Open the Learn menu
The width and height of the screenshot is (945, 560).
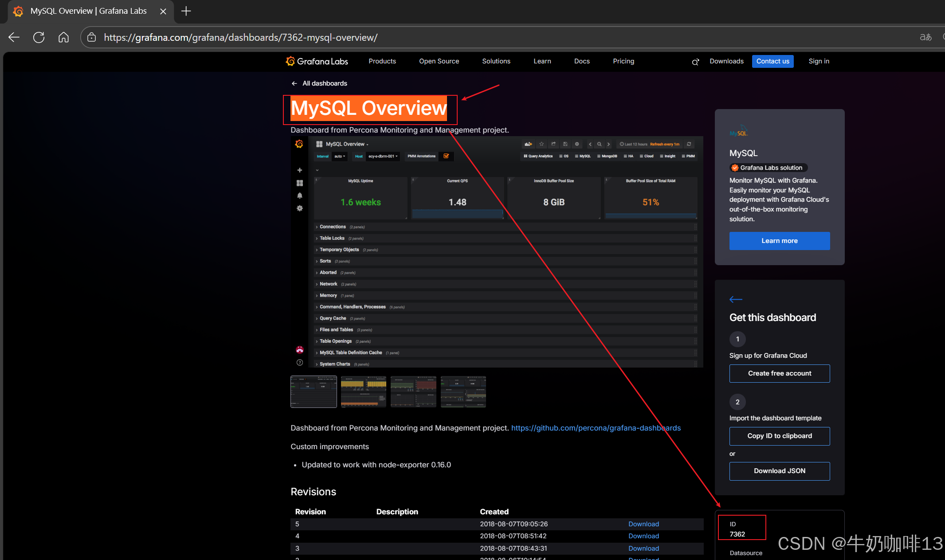coord(542,61)
